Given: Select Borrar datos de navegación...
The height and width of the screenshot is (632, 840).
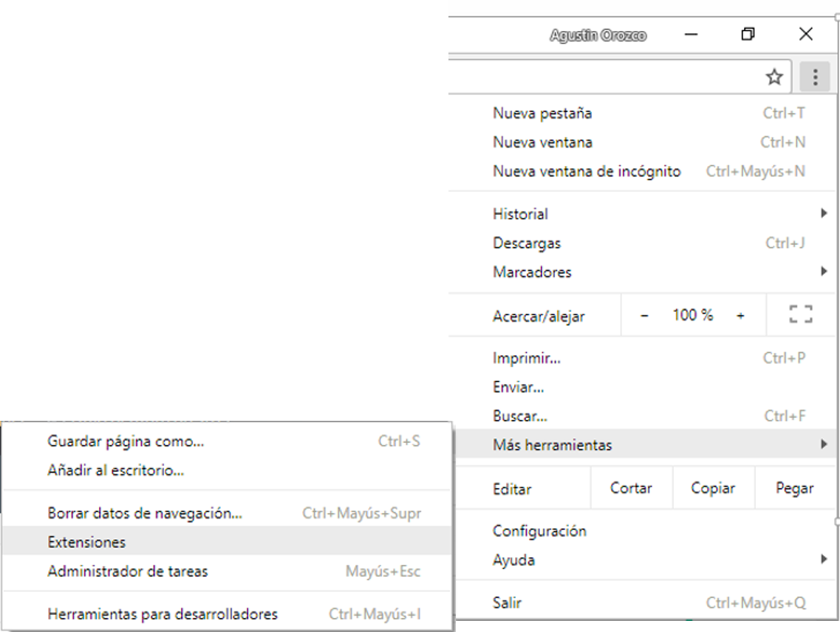Looking at the screenshot, I should 227,512.
